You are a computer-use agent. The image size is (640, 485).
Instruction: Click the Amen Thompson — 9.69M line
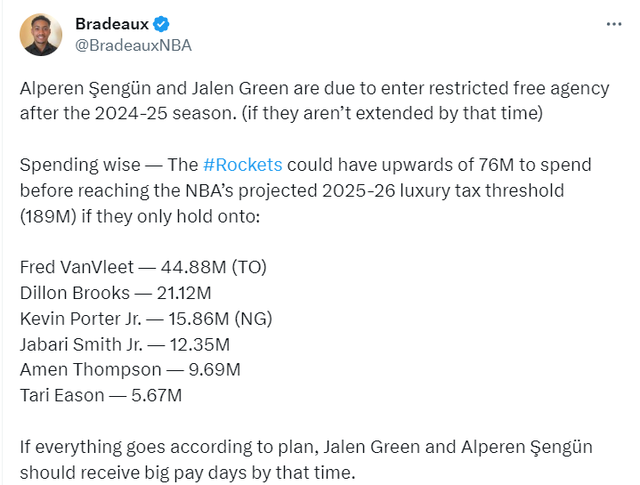point(130,370)
